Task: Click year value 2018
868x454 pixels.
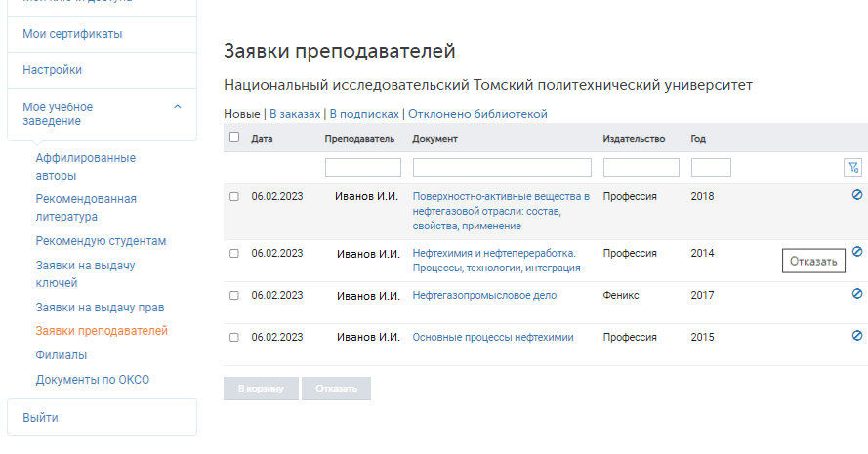Action: tap(702, 196)
